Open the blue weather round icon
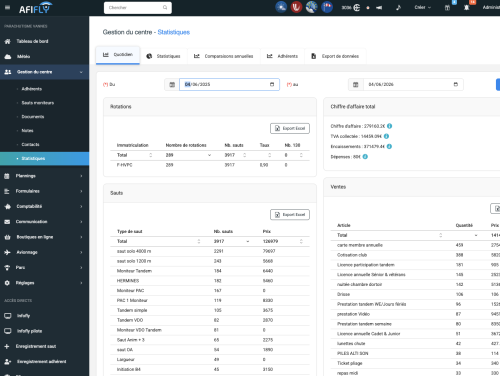 [x=281, y=7]
